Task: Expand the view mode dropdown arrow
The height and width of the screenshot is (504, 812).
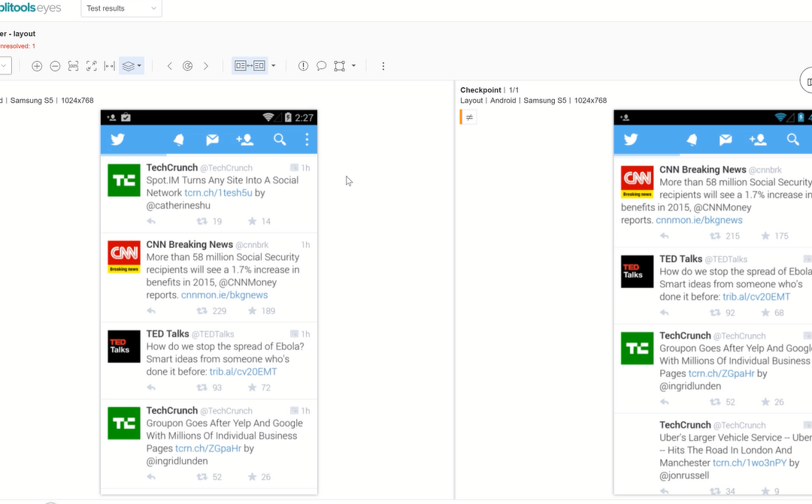Action: click(x=274, y=66)
